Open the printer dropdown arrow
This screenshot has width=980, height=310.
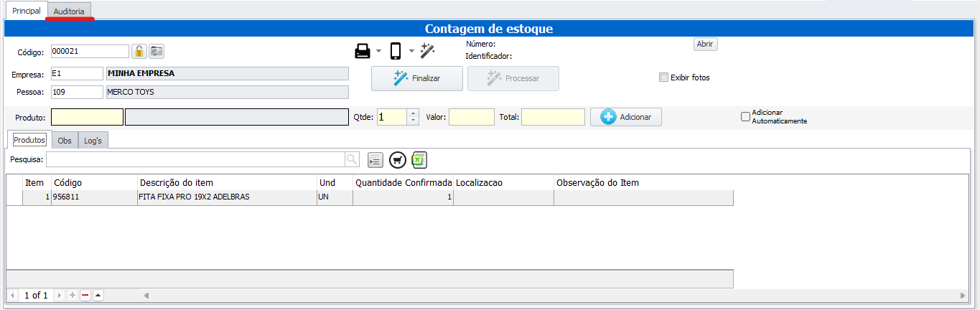pyautogui.click(x=378, y=51)
